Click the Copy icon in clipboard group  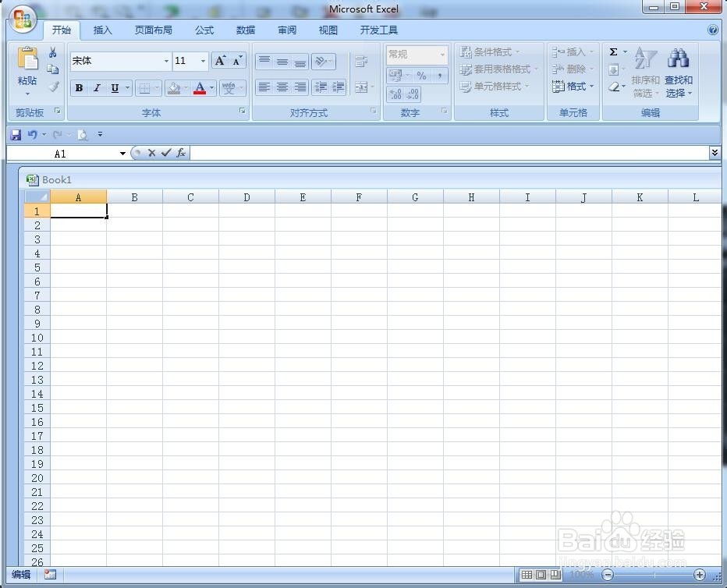(53, 69)
